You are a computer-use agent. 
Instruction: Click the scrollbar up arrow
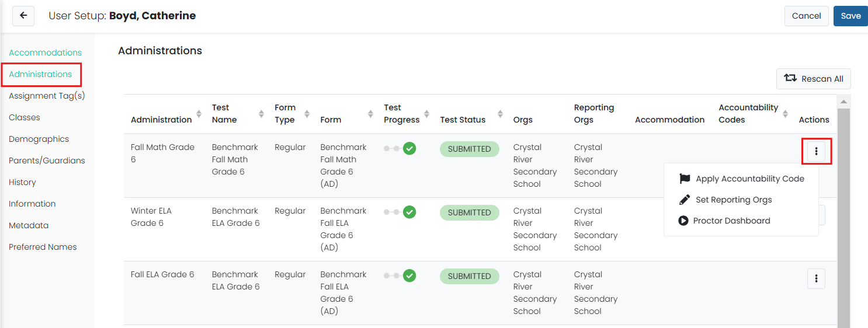click(843, 102)
